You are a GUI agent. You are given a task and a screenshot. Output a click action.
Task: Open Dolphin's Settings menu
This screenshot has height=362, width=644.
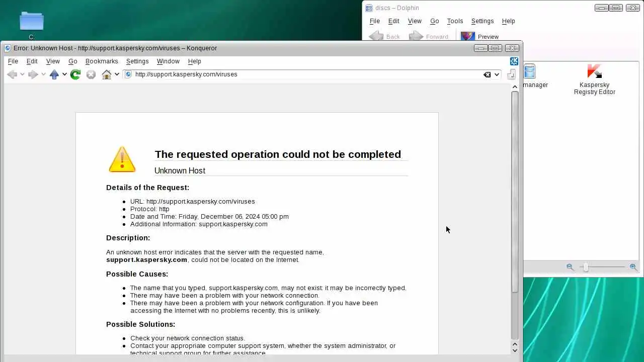click(x=482, y=21)
